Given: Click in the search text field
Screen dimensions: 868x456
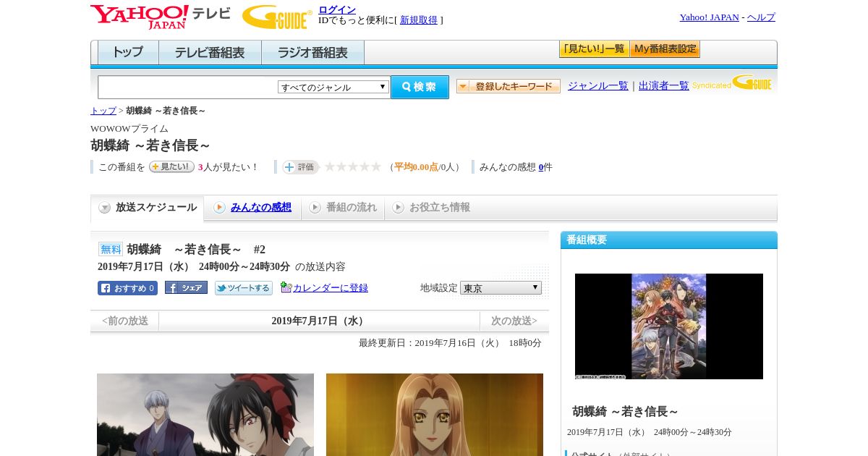Looking at the screenshot, I should pos(188,87).
